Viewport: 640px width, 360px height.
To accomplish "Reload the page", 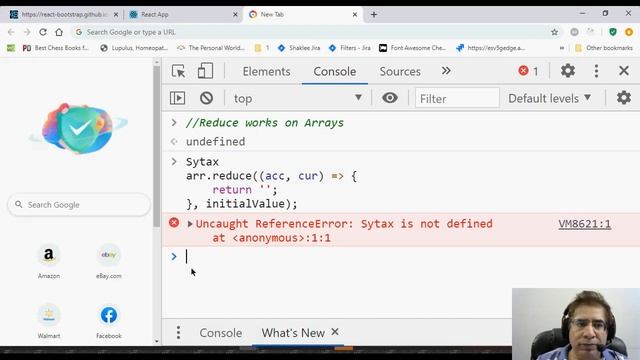I will 43,32.
